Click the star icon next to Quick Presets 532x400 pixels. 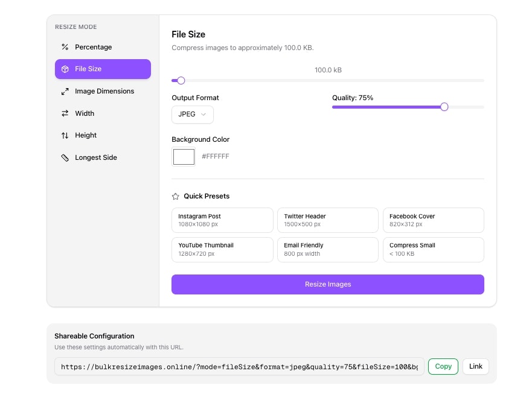175,196
